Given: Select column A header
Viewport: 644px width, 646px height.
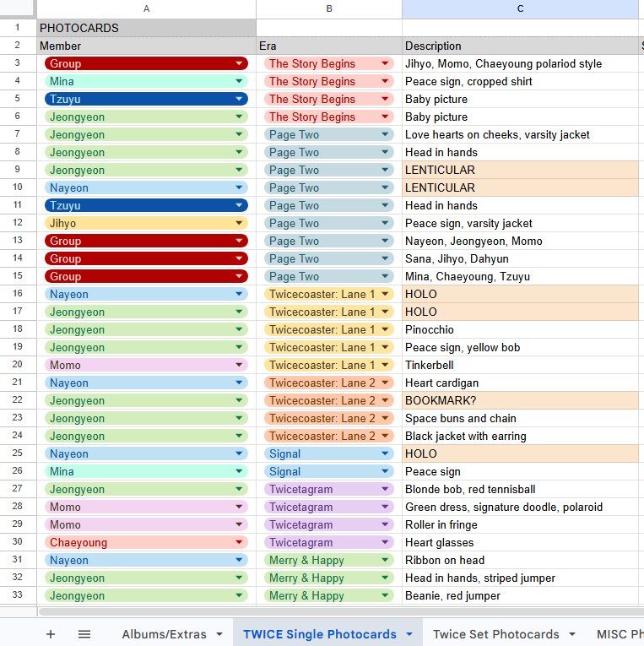Looking at the screenshot, I should (x=146, y=8).
